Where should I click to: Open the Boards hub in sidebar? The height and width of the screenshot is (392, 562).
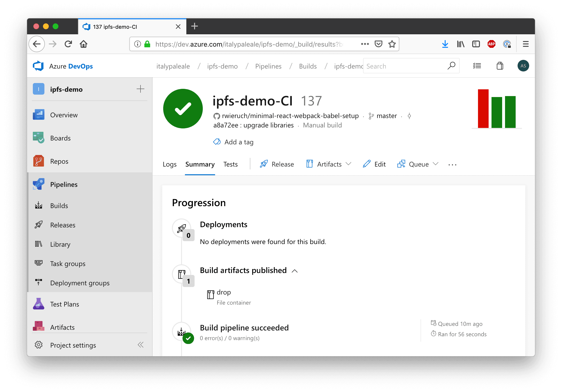point(90,138)
